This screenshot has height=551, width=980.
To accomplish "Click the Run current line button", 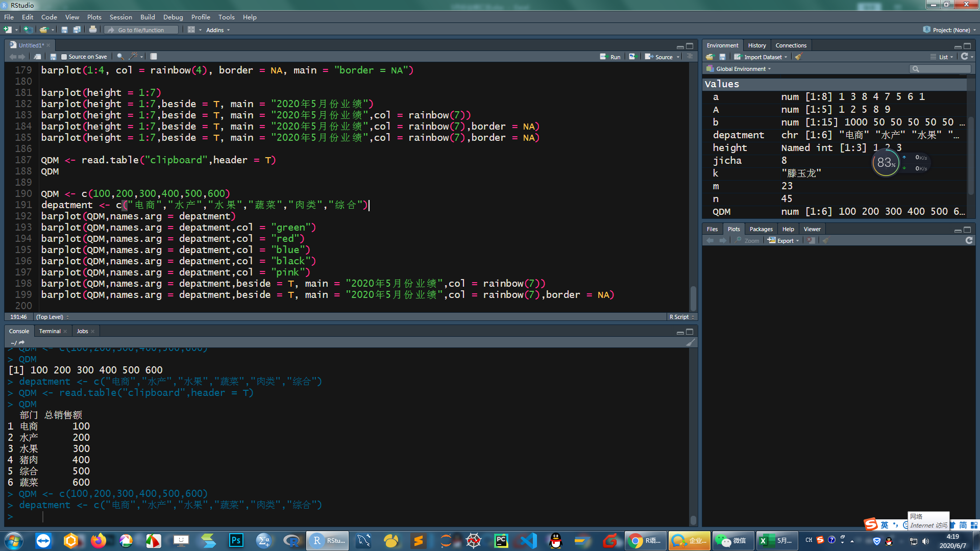I will click(x=610, y=57).
